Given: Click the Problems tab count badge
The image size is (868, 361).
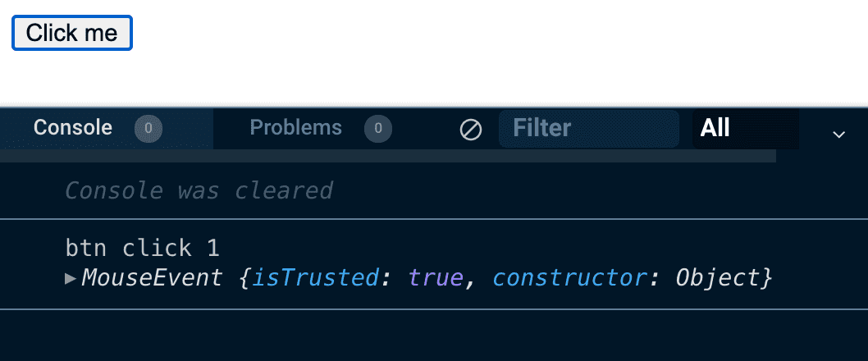Looking at the screenshot, I should (x=378, y=128).
